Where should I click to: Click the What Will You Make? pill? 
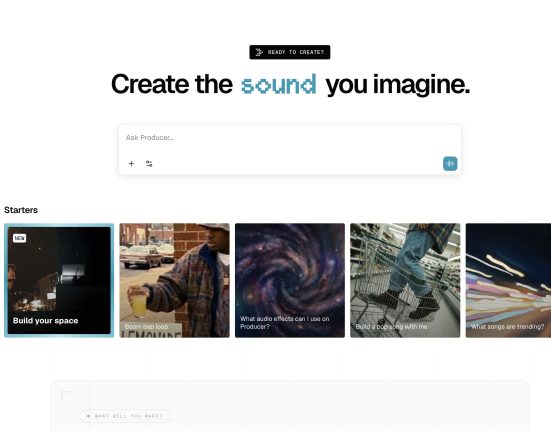(x=125, y=416)
